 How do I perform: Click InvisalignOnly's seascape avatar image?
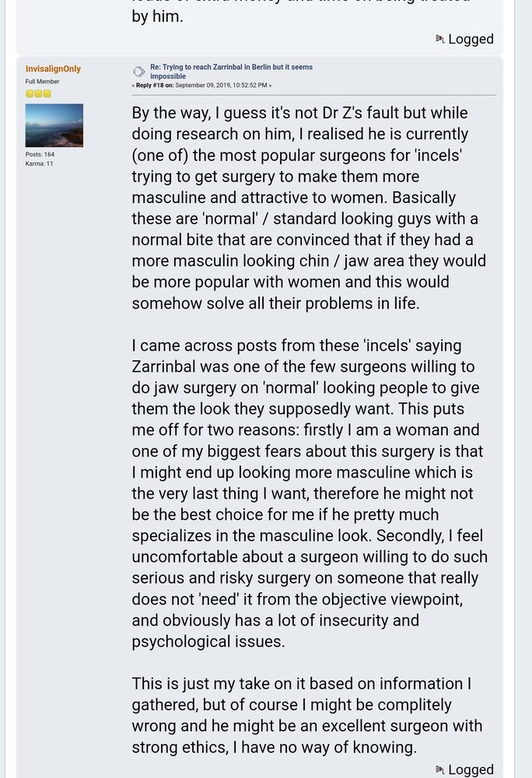pos(54,125)
